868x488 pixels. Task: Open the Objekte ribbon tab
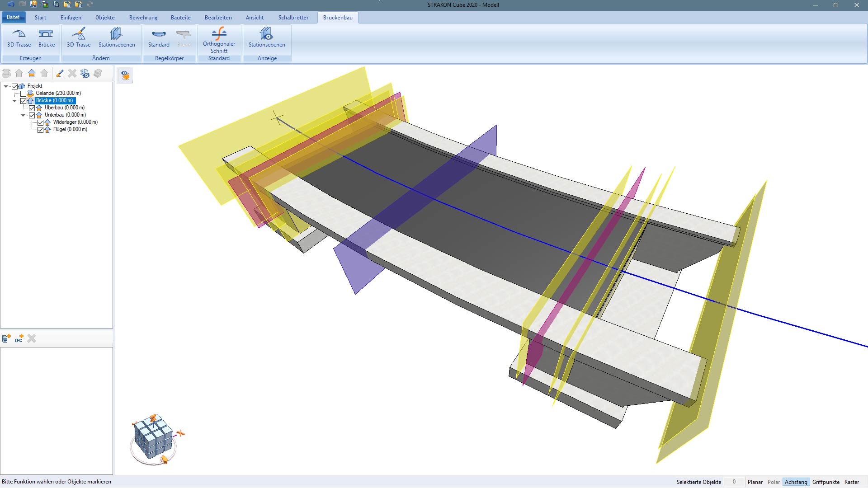pyautogui.click(x=105, y=17)
